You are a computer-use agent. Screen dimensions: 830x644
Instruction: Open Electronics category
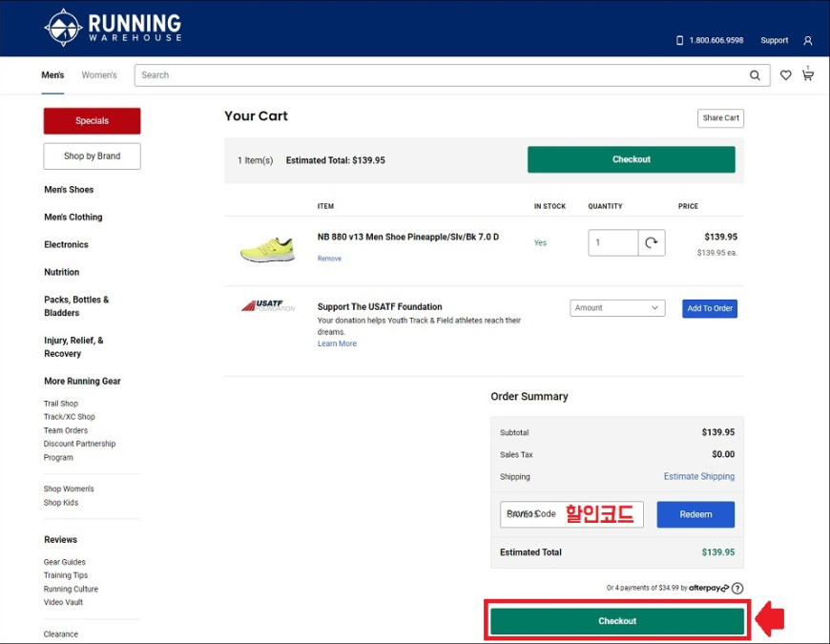(66, 244)
